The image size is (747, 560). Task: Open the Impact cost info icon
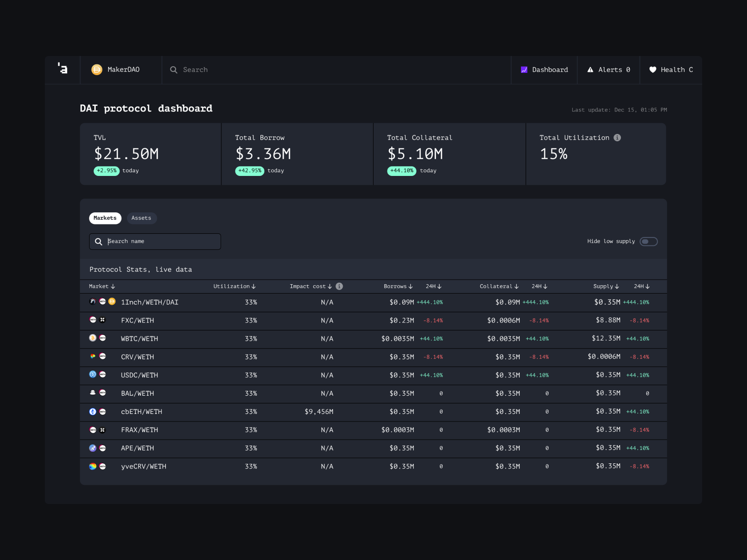[x=339, y=286]
